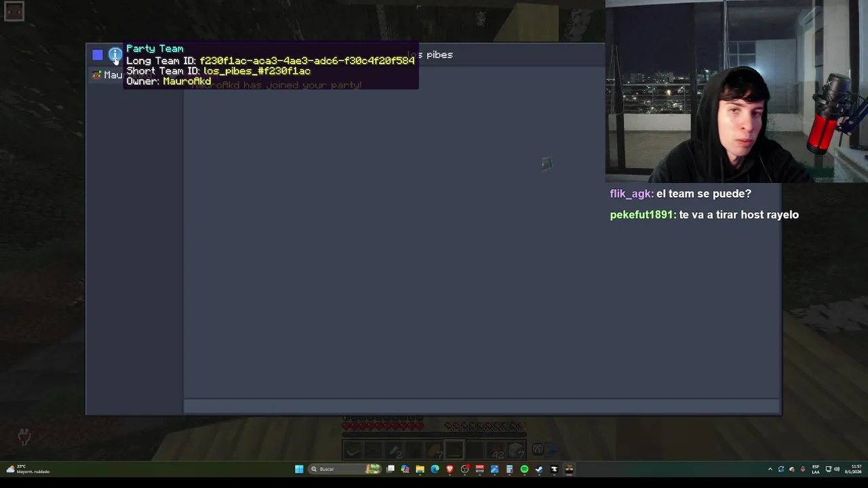This screenshot has height=488, width=868.
Task: Open File Explorer from the taskbar
Action: coord(420,469)
